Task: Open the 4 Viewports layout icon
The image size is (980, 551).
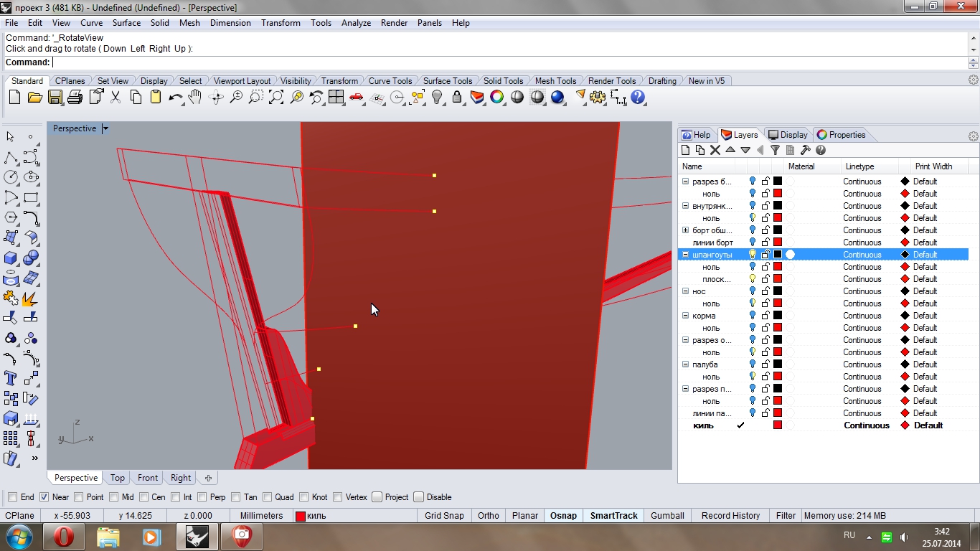Action: pos(336,98)
